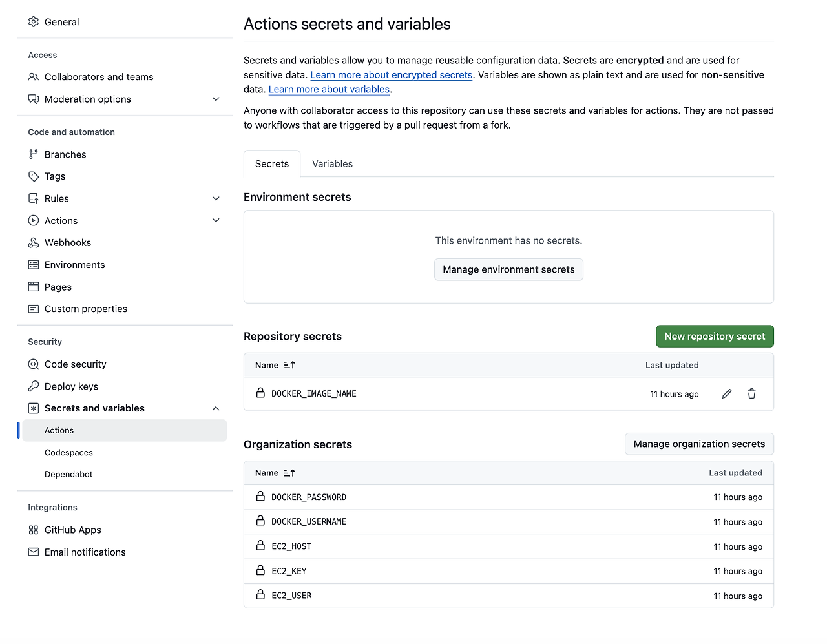The image size is (827, 644).
Task: Switch to the Variables tab
Action: point(332,164)
